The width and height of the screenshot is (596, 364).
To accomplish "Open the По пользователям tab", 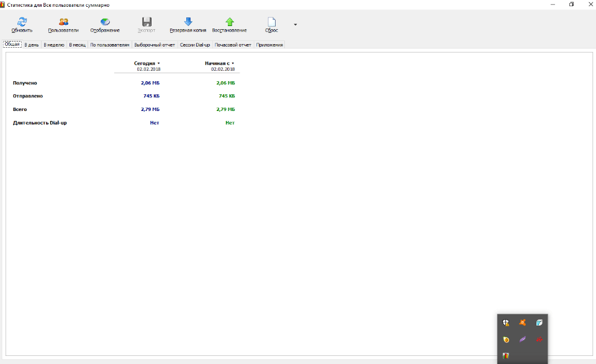I will (110, 45).
